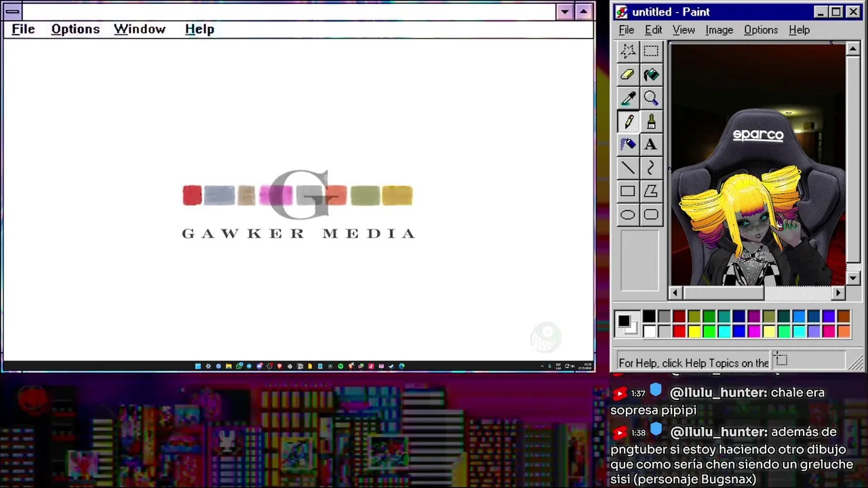Click @llulu_hunter on the 'chale era' message
Viewport: 868px width, 488px height.
coord(718,392)
